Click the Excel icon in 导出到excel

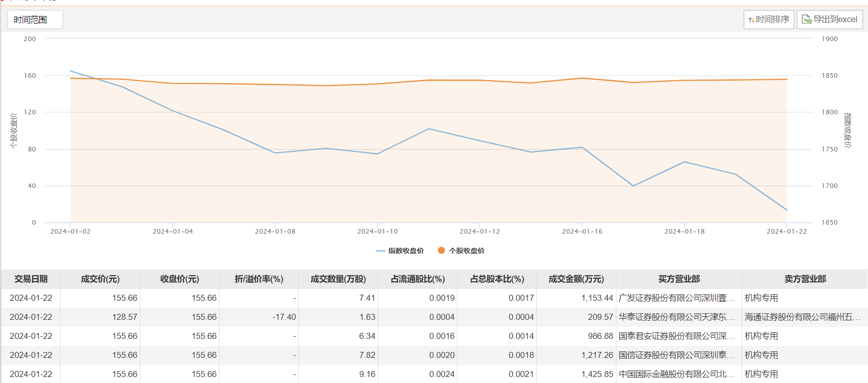806,20
